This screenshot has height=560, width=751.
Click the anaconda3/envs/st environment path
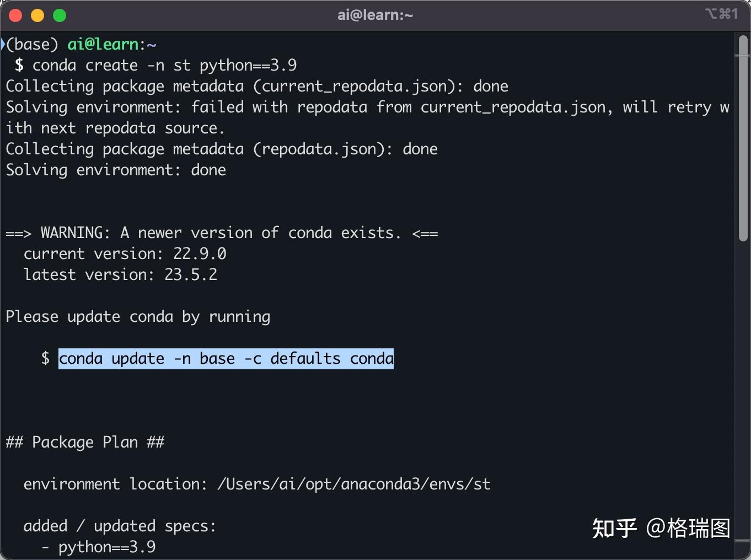click(x=354, y=484)
